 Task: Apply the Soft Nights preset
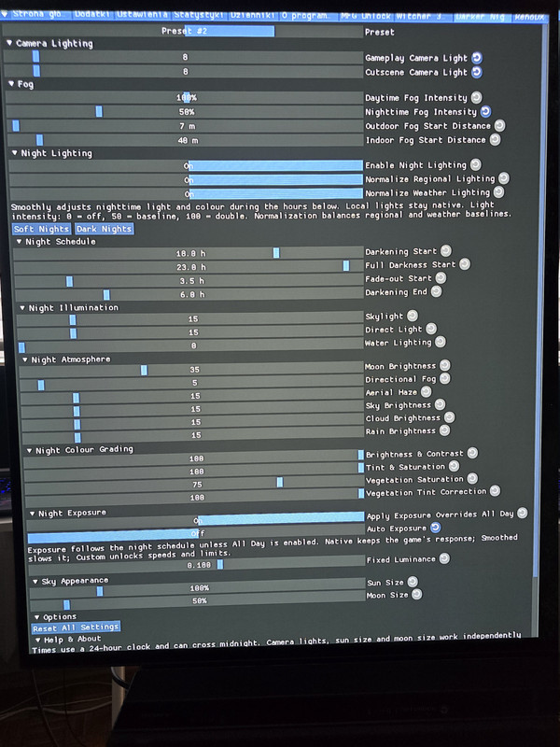pos(41,229)
